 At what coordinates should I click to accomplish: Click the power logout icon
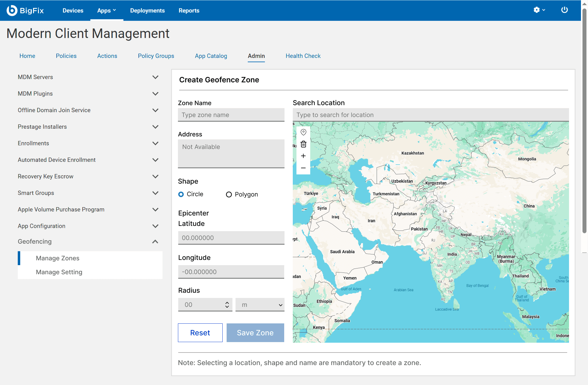tap(564, 10)
